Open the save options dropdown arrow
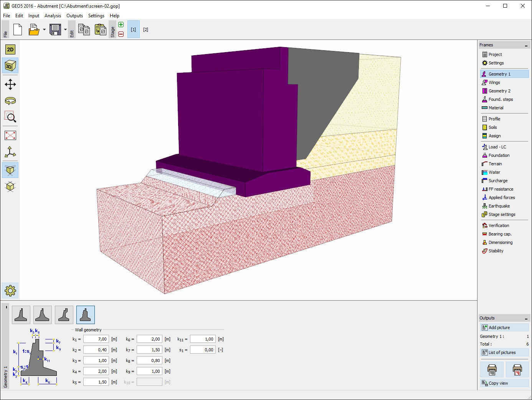This screenshot has height=400, width=532. (66, 30)
